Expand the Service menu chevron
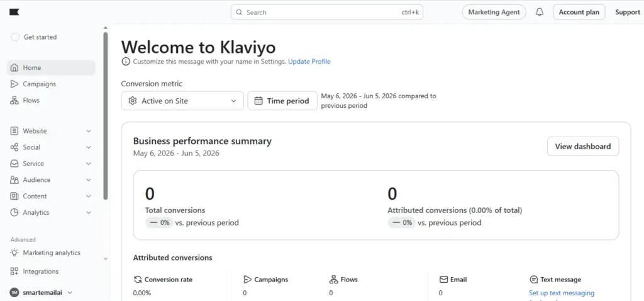644x301 pixels. click(88, 164)
